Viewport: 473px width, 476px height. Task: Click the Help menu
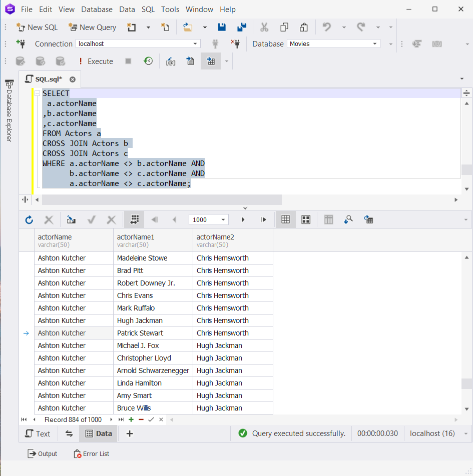228,9
